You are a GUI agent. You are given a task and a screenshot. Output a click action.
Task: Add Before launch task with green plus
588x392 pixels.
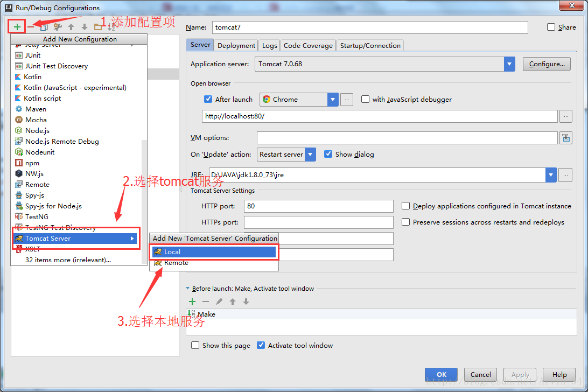coord(192,302)
